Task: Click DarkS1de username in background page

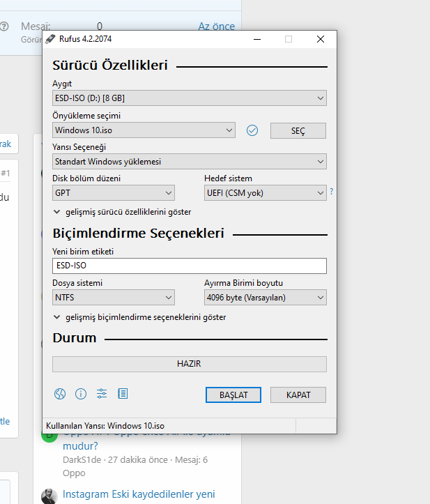Action: [x=82, y=460]
